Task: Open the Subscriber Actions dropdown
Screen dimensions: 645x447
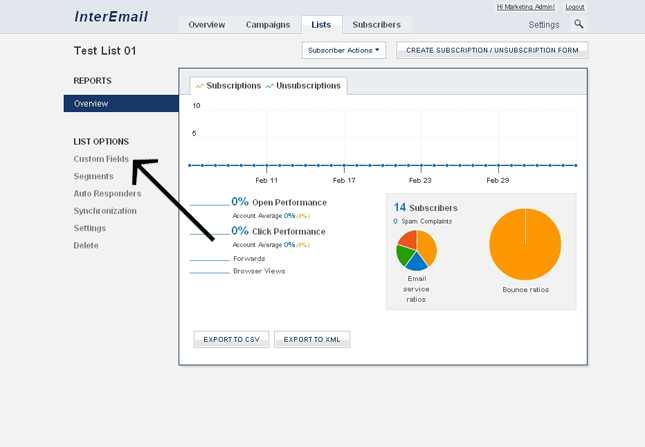Action: pos(344,50)
